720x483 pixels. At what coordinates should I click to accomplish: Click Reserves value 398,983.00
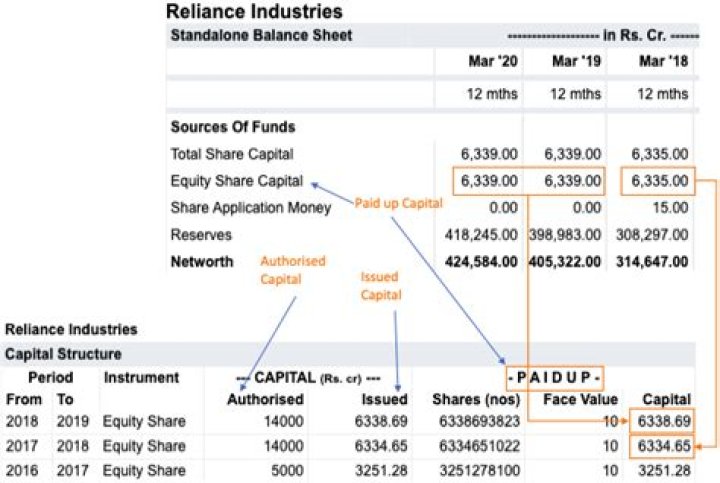coord(565,235)
